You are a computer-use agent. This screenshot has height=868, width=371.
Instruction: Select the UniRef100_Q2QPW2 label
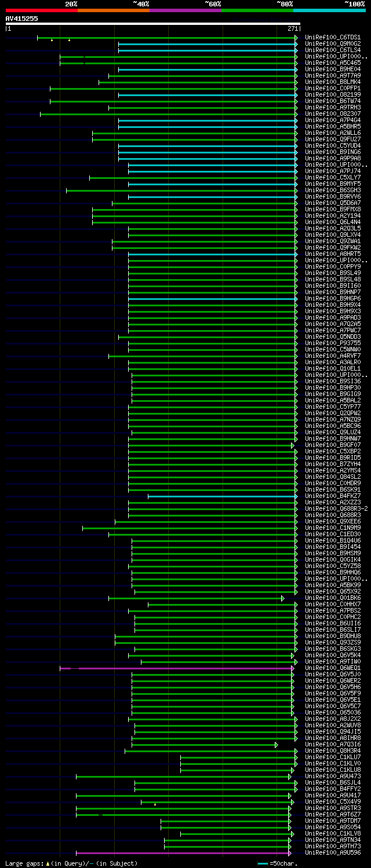point(332,413)
